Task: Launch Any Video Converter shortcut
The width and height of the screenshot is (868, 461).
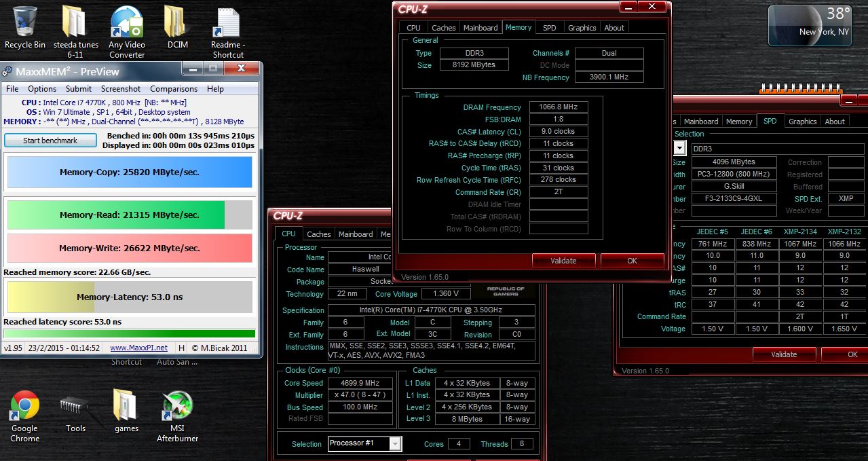Action: click(127, 31)
